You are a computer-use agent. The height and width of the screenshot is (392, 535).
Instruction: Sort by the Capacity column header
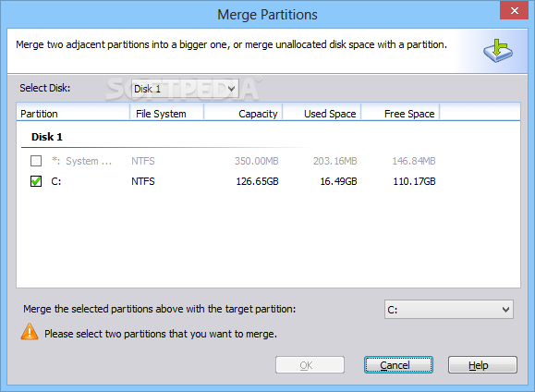pos(243,114)
